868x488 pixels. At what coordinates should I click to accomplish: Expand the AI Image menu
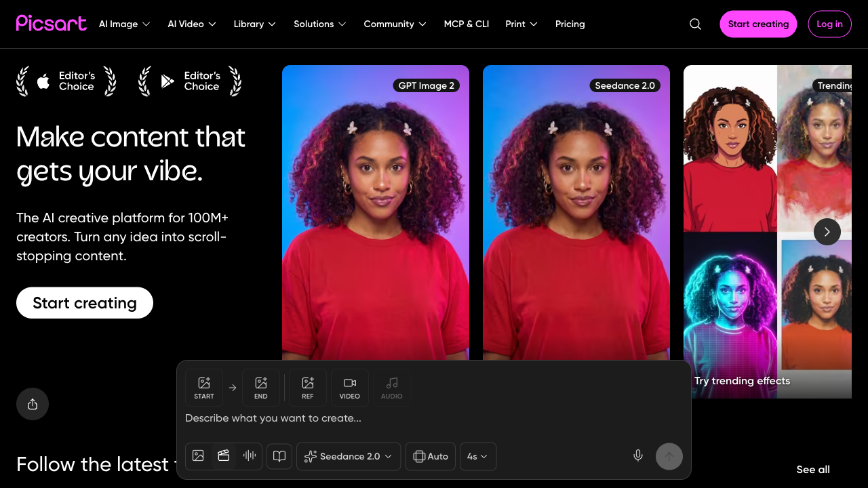(x=124, y=24)
